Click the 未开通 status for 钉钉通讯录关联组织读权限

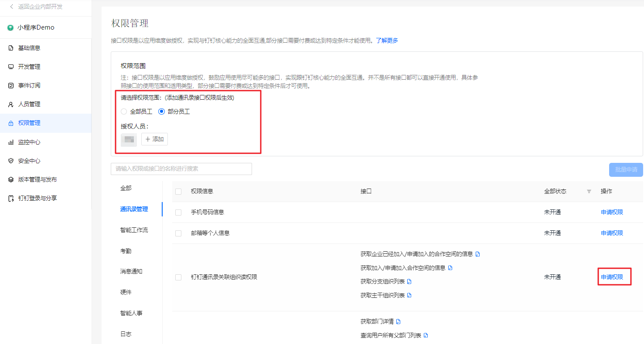coord(552,277)
